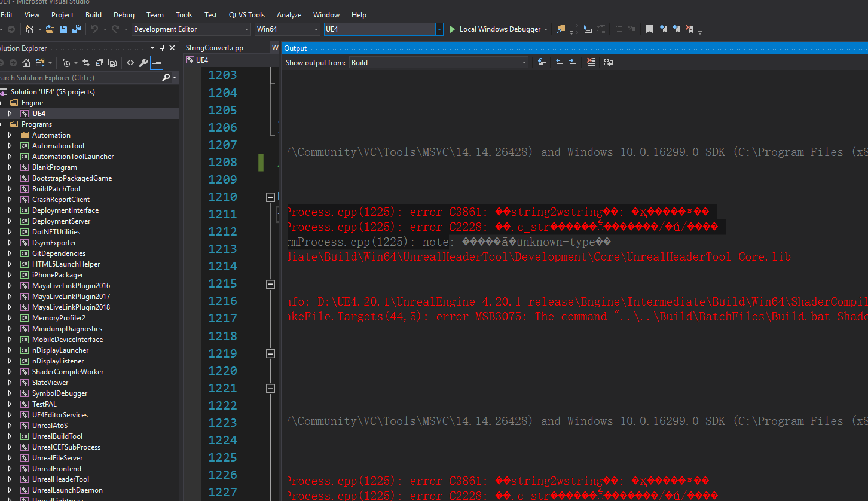Open the Project menu
Screen dimensions: 868x501
pos(62,14)
